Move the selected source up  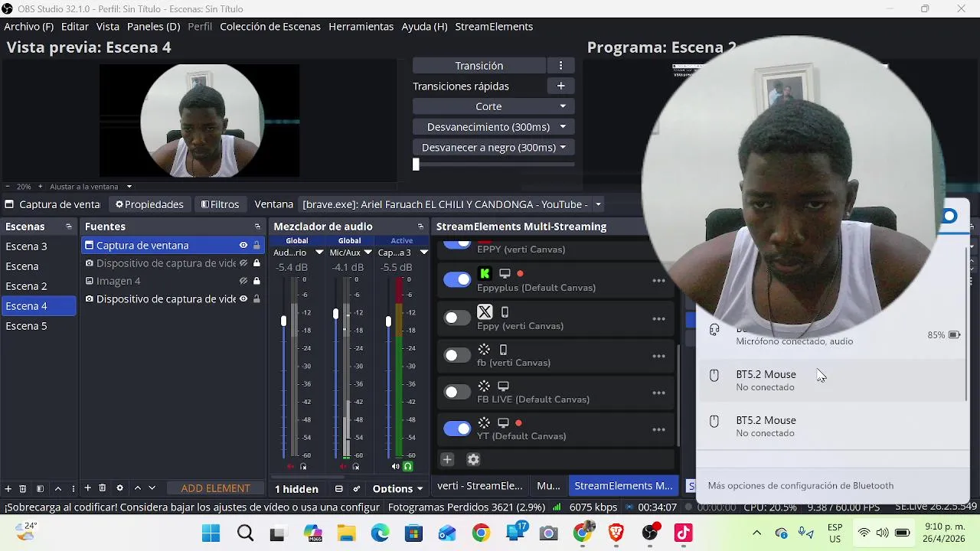[138, 488]
